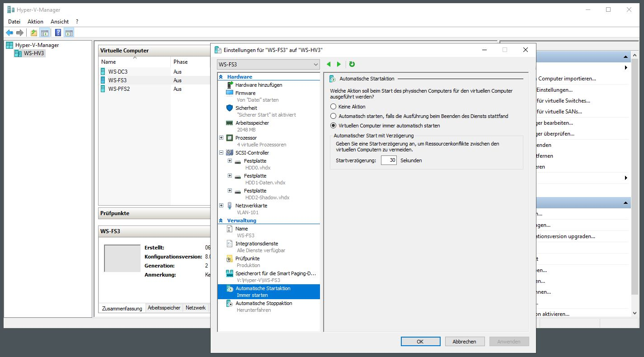
Task: Select the WS-DC3 row in VM list
Action: (155, 71)
